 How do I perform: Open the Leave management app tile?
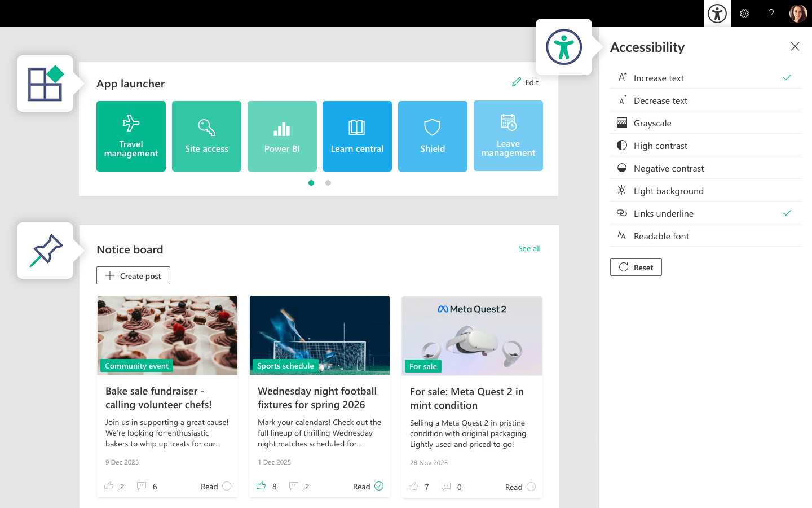508,135
